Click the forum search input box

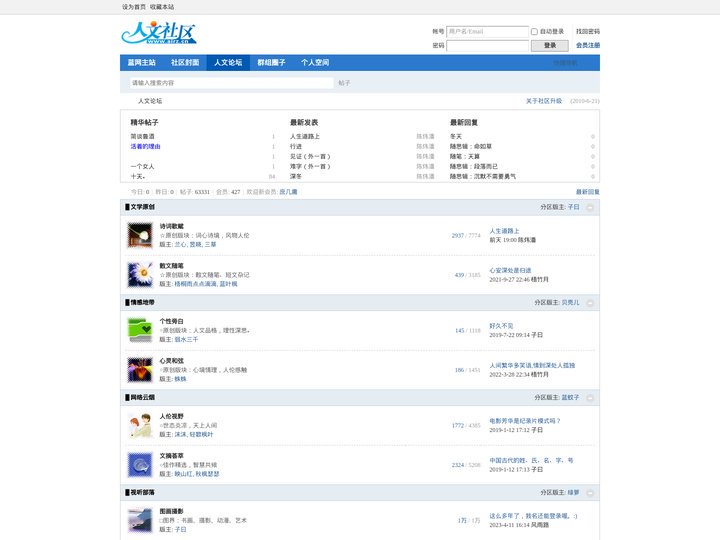pos(231,83)
